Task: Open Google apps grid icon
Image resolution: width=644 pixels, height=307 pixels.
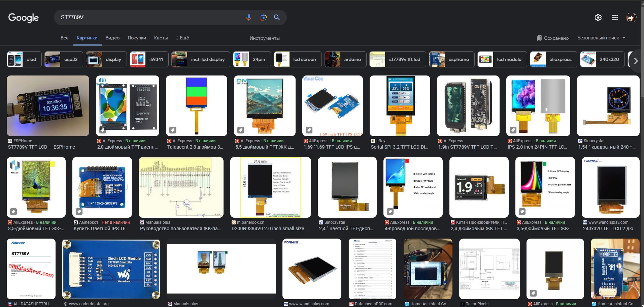Action: point(615,18)
